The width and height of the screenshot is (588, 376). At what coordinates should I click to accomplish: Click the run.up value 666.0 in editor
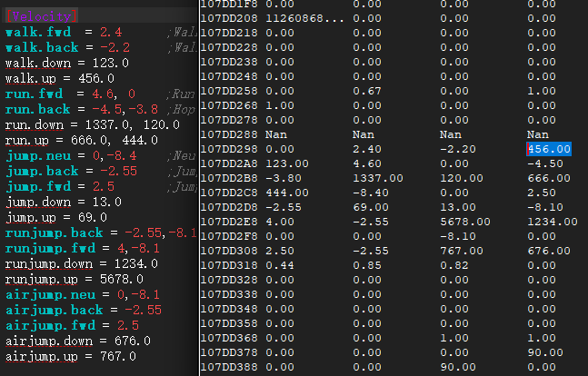(x=89, y=140)
